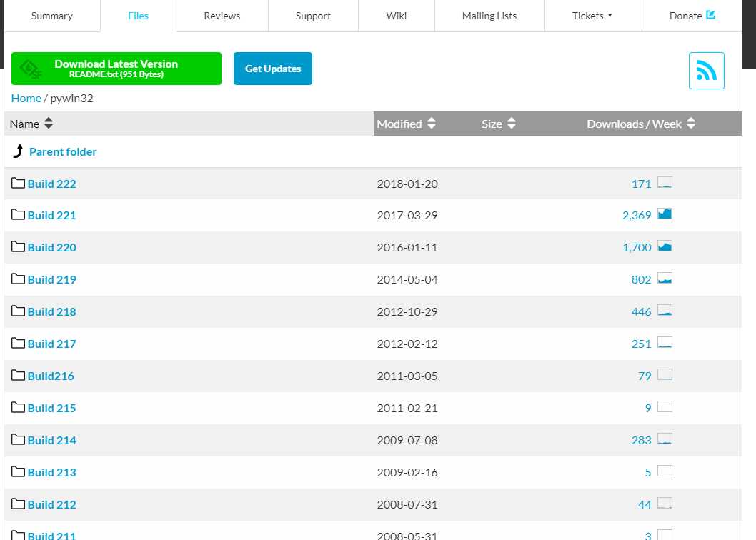Click the folder icon beside Build216
This screenshot has width=756, height=540.
[18, 375]
